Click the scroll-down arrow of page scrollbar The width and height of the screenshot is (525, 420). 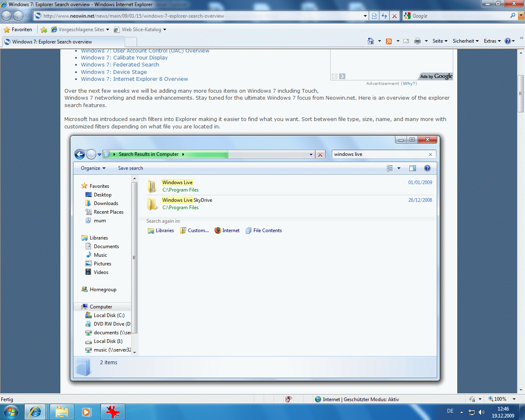click(521, 390)
